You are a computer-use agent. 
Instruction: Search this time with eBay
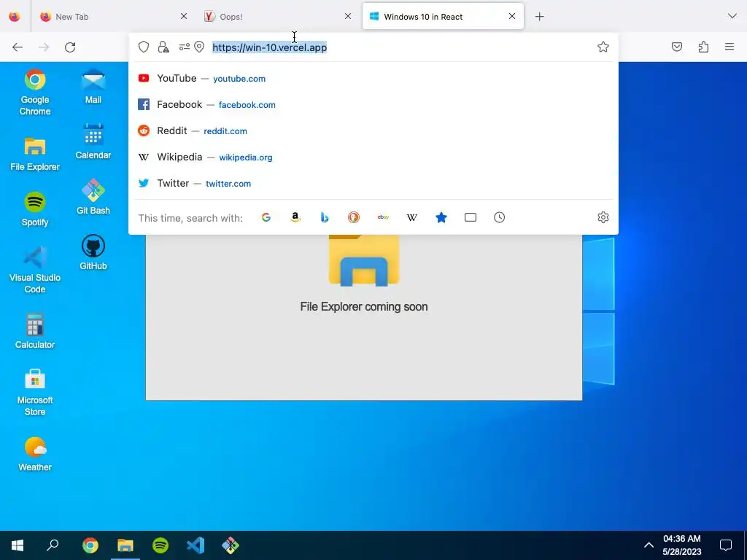pos(383,217)
